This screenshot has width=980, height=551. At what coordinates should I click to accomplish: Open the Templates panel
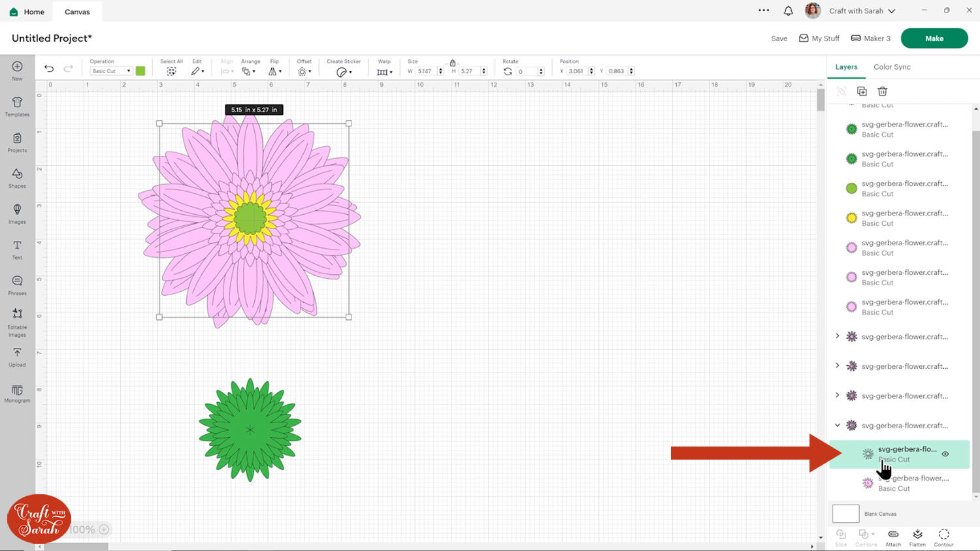coord(17,106)
